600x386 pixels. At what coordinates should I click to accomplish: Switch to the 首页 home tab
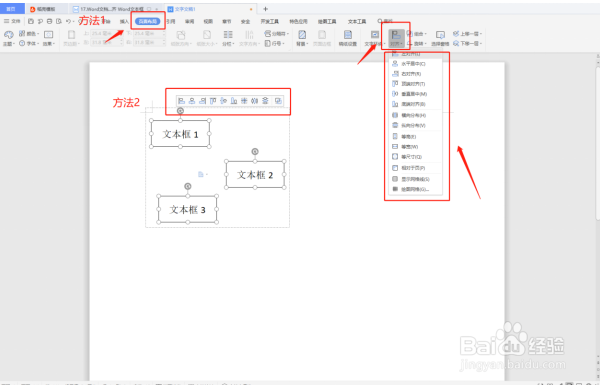pyautogui.click(x=11, y=8)
